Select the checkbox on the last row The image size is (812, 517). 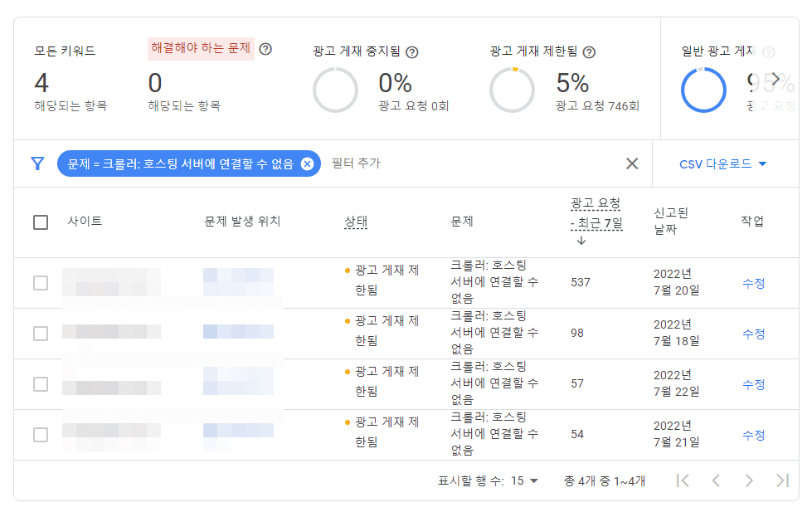click(x=41, y=435)
